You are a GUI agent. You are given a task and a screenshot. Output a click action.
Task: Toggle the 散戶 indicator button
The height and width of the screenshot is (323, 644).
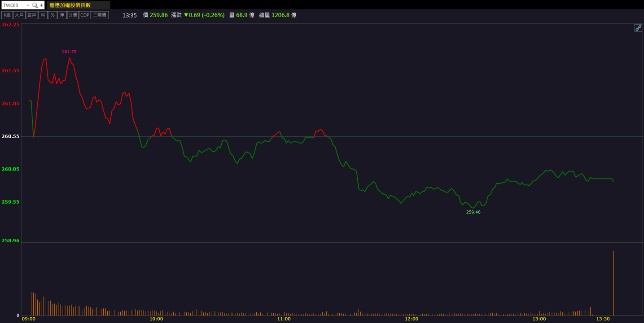tap(31, 15)
